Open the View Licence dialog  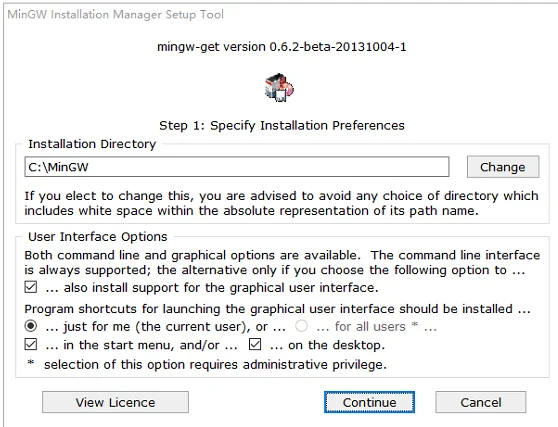pyautogui.click(x=115, y=402)
